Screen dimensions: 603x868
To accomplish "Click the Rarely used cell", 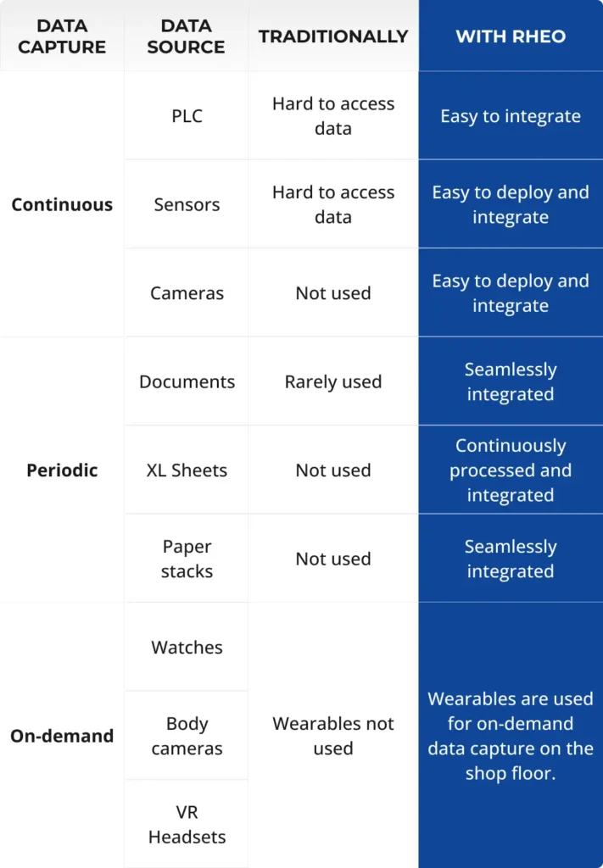I will [333, 381].
